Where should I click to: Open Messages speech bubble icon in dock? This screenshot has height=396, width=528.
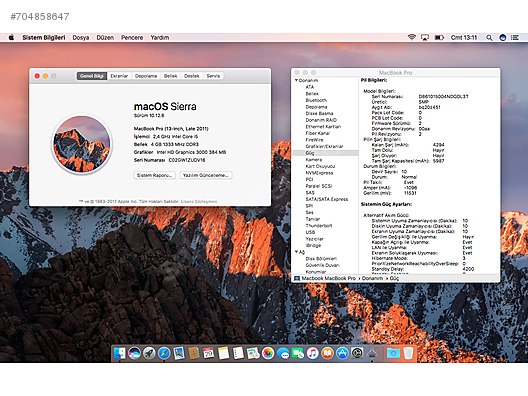[x=283, y=353]
